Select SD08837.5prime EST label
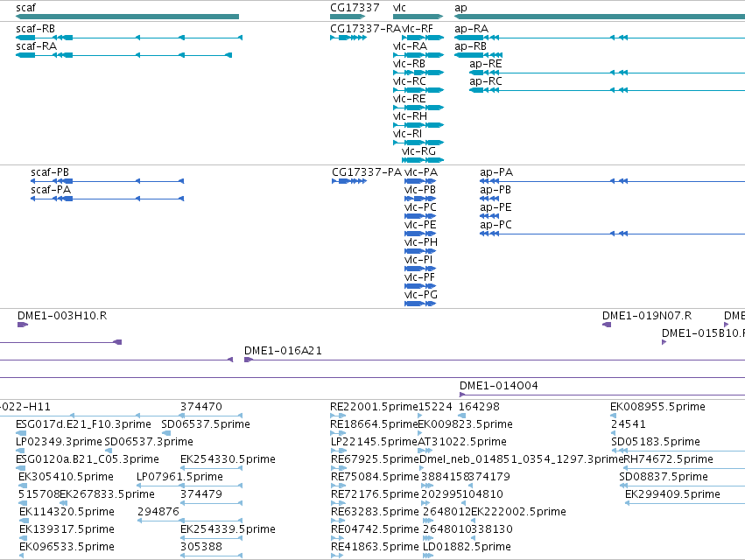 pos(664,477)
